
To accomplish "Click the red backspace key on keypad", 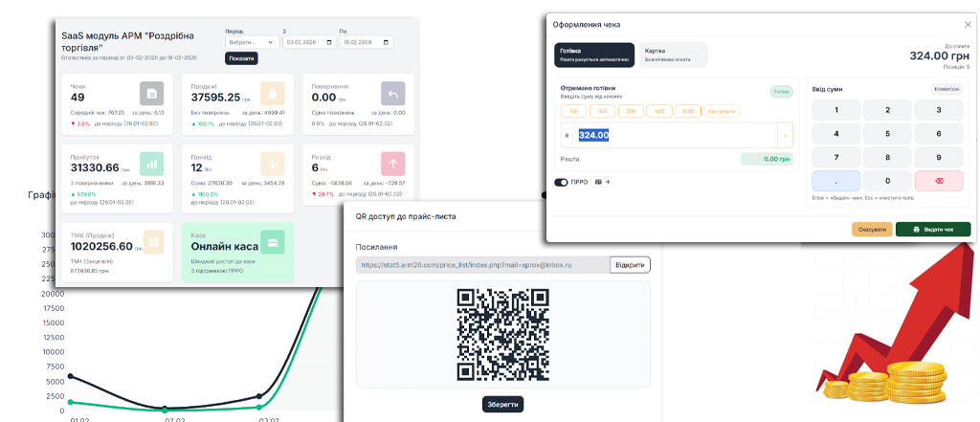I will pyautogui.click(x=939, y=181).
